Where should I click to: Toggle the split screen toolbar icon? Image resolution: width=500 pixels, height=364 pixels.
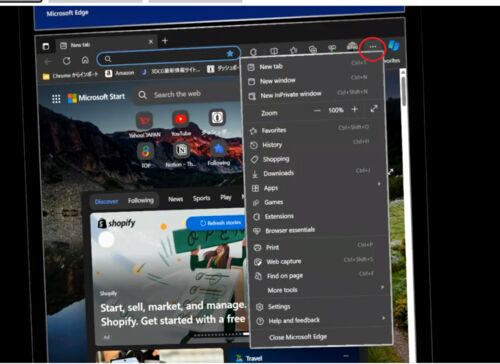[274, 51]
